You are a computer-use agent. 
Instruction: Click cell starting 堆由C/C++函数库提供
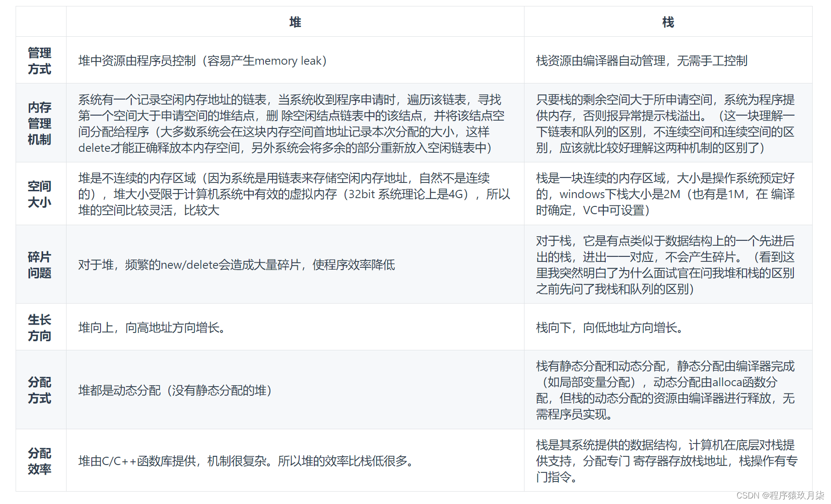coord(295,461)
